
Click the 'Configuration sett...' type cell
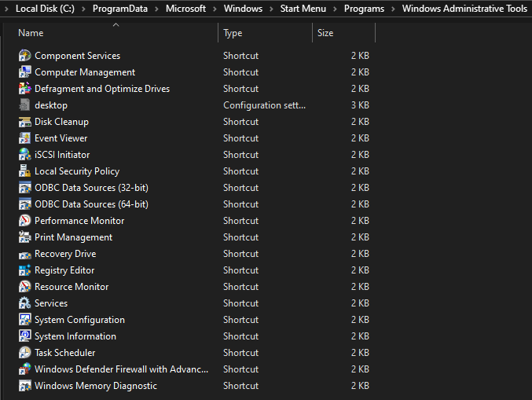264,105
